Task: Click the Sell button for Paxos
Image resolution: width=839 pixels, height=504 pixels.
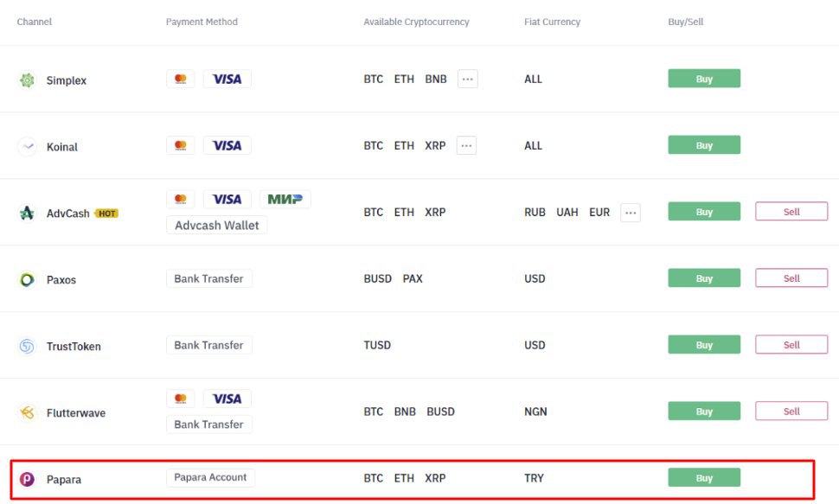Action: click(x=791, y=278)
